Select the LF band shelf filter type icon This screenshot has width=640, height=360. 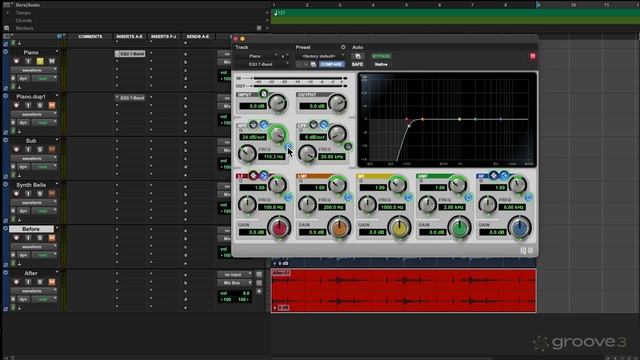[263, 176]
